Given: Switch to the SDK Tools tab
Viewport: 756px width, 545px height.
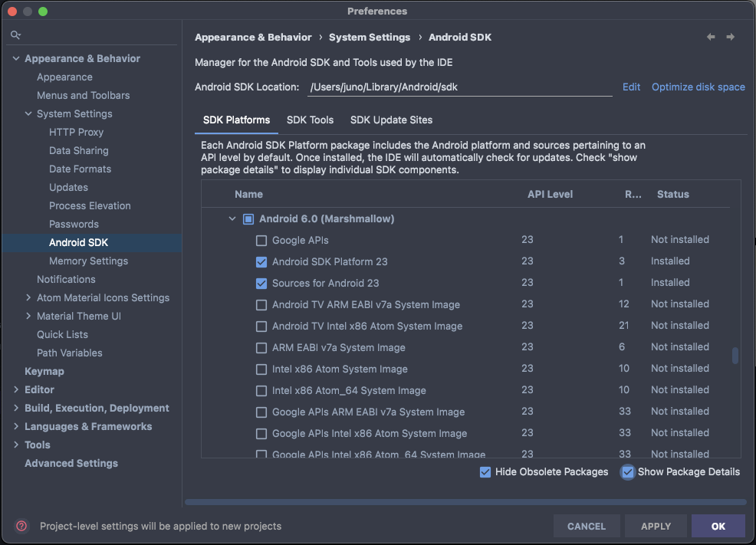Looking at the screenshot, I should click(x=310, y=120).
